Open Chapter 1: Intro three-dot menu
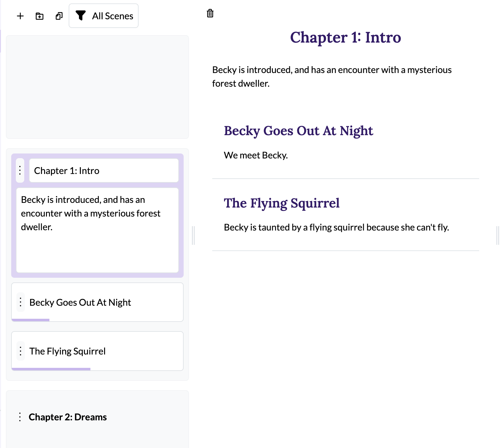 (x=20, y=170)
